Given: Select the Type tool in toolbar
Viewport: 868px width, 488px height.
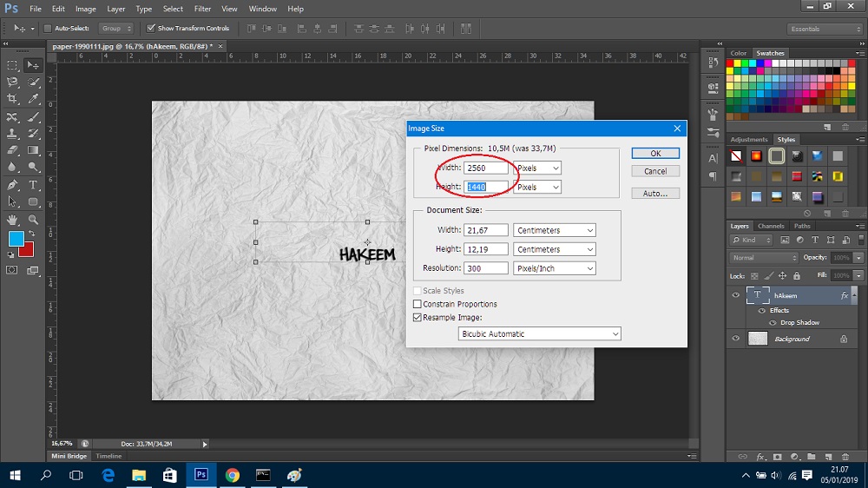Looking at the screenshot, I should pos(34,185).
